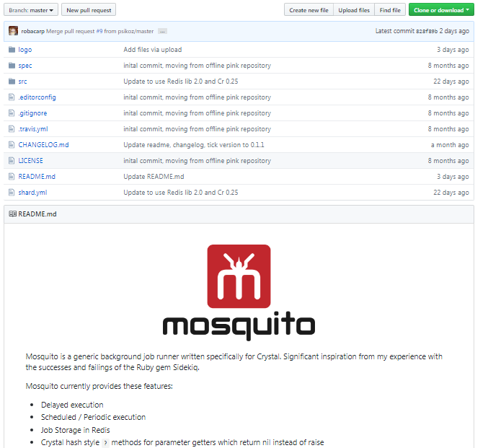Click the .editorconfig file icon
488x448 pixels.
(x=12, y=97)
